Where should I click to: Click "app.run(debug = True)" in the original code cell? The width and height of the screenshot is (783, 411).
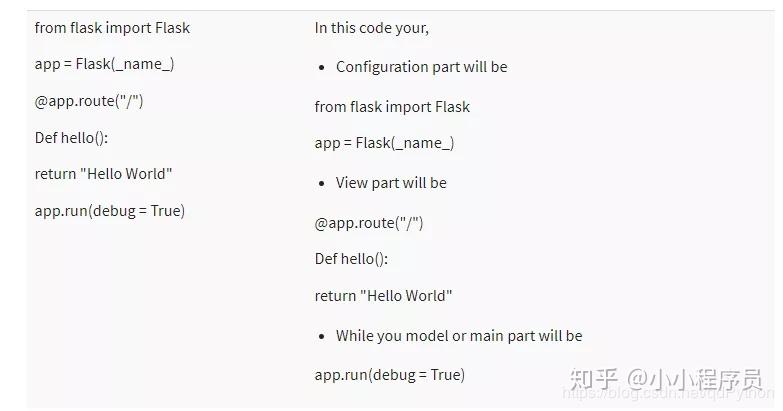[x=109, y=211]
